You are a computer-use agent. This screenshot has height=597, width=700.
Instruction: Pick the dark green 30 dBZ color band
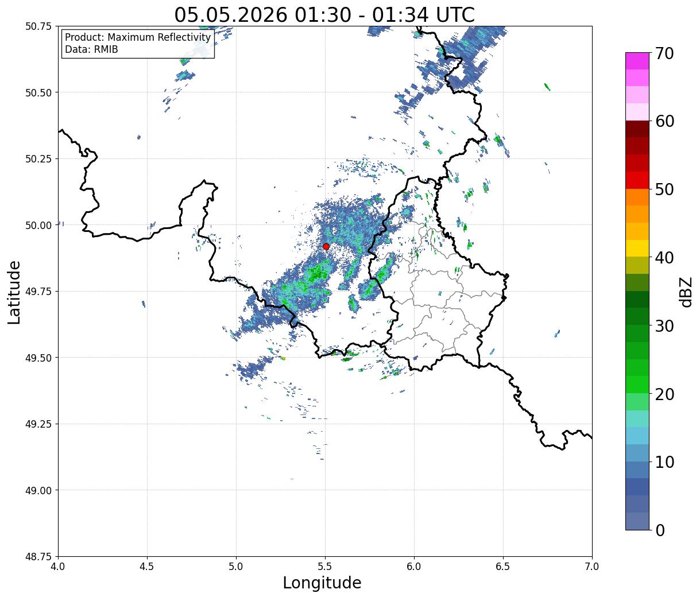tap(637, 316)
